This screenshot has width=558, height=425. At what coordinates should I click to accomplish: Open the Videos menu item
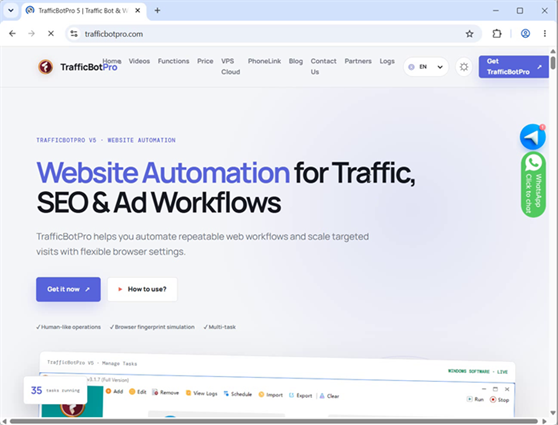(139, 61)
